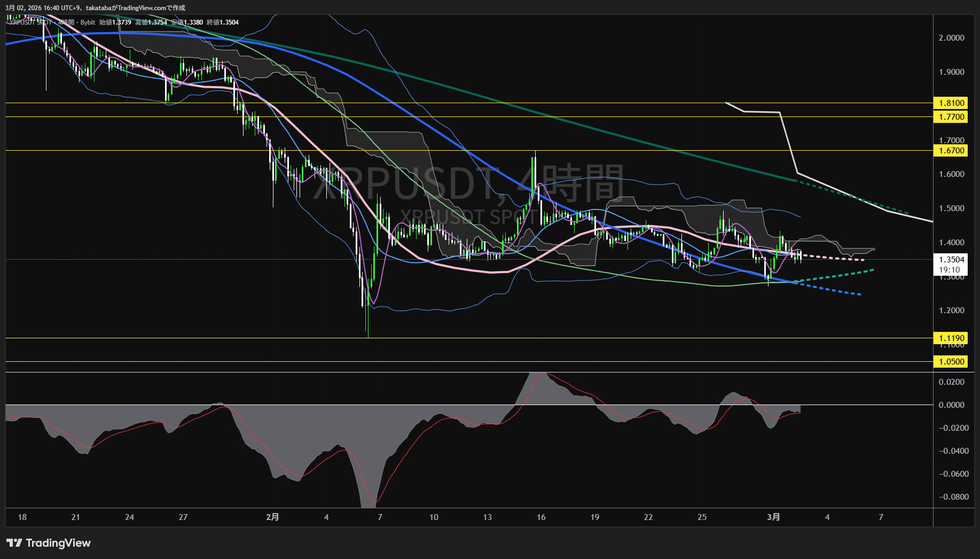
Task: Click the 2.0000 price scale value
Action: pyautogui.click(x=951, y=38)
